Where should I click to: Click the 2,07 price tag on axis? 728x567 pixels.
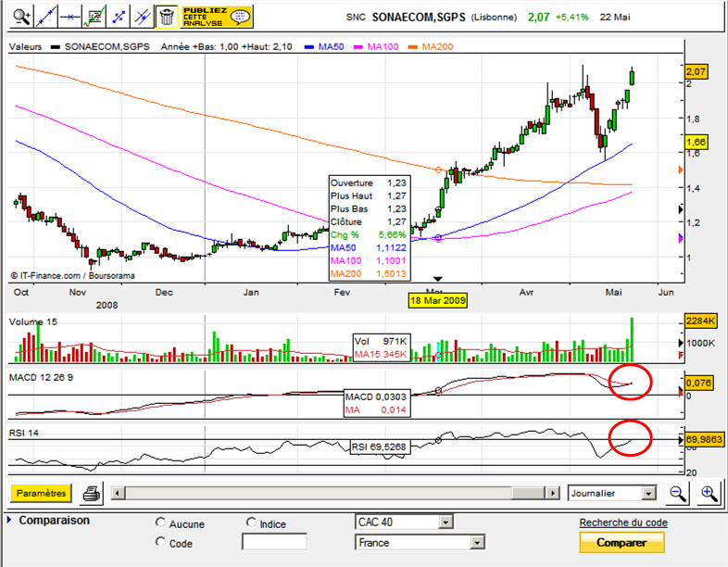(x=696, y=71)
